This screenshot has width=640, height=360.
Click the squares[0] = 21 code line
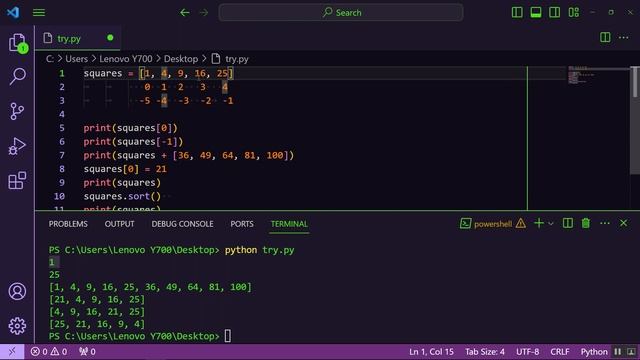point(125,169)
